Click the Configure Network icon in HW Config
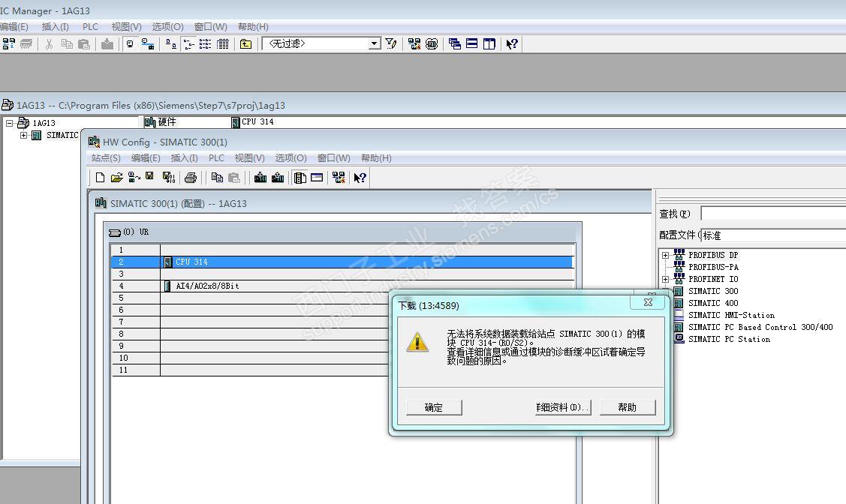 (x=339, y=178)
